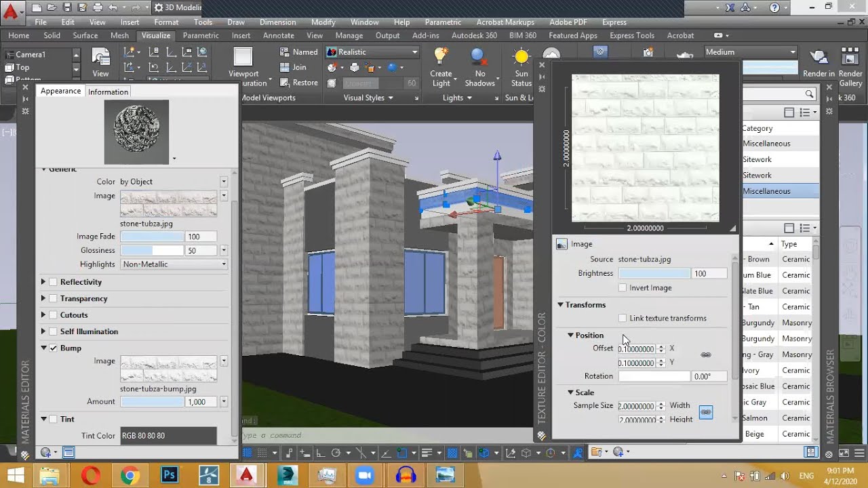868x488 pixels.
Task: Click the Offset X input field
Action: [636, 349]
